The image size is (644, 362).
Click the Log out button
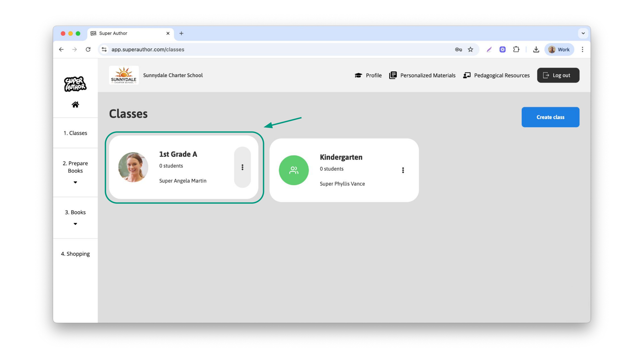click(x=558, y=75)
